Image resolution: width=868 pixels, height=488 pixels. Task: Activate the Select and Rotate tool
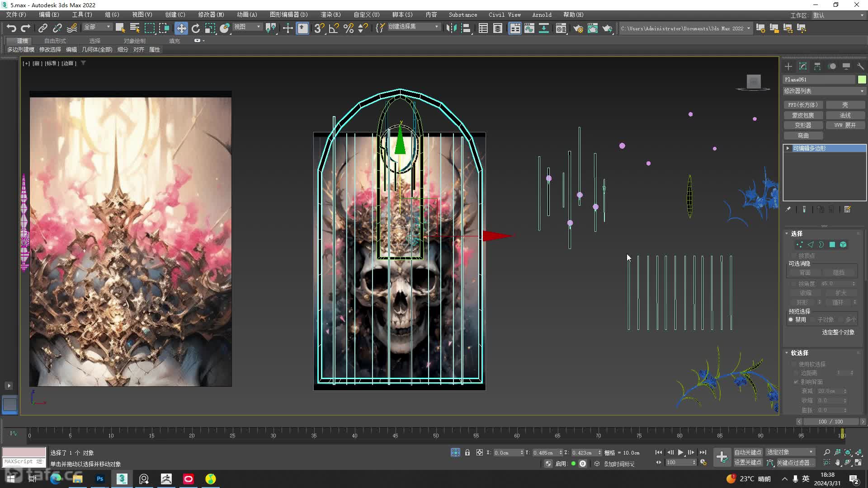coord(196,28)
